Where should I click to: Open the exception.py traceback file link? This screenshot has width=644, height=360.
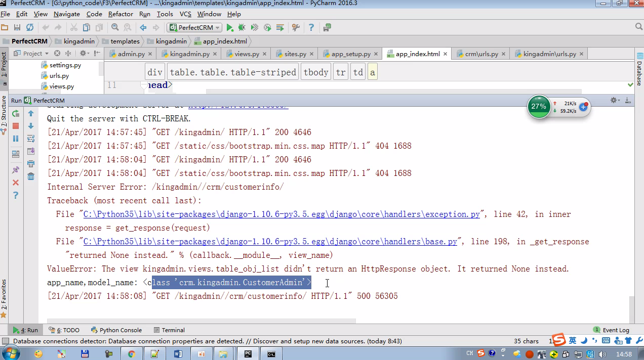281,214
